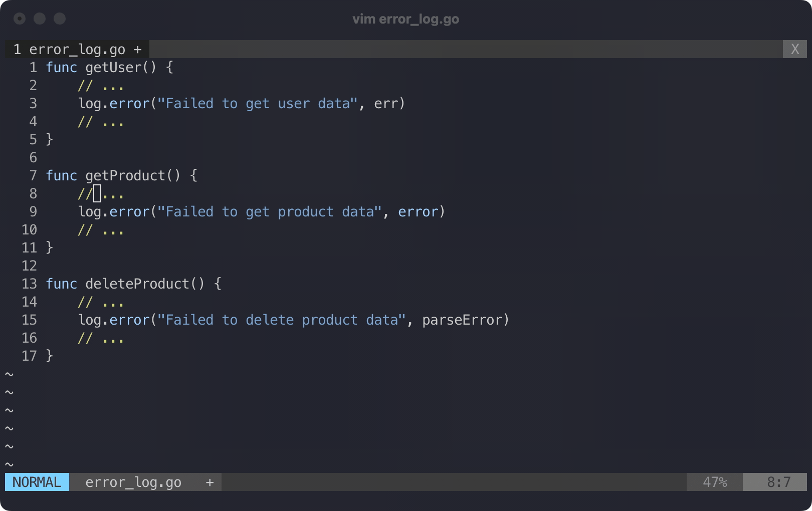
Task: Click the "vim error_log.go" window title
Action: [x=405, y=19]
